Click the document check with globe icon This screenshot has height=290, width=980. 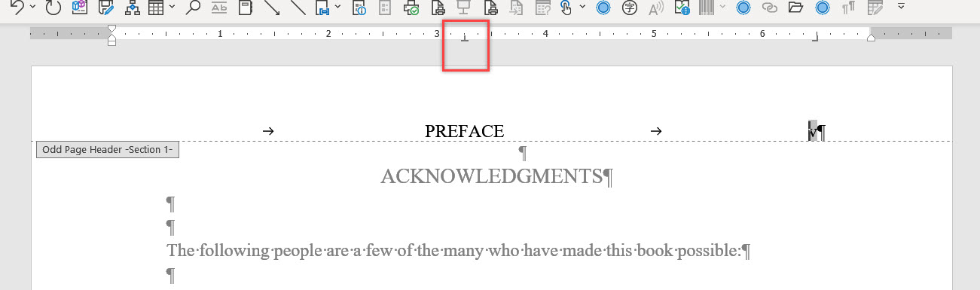point(682,8)
